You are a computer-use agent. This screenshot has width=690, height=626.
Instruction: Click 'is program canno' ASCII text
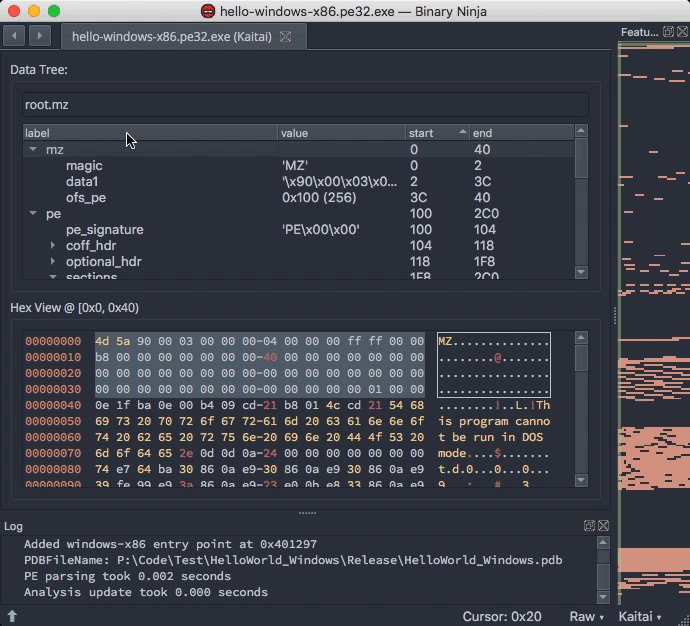coord(494,421)
